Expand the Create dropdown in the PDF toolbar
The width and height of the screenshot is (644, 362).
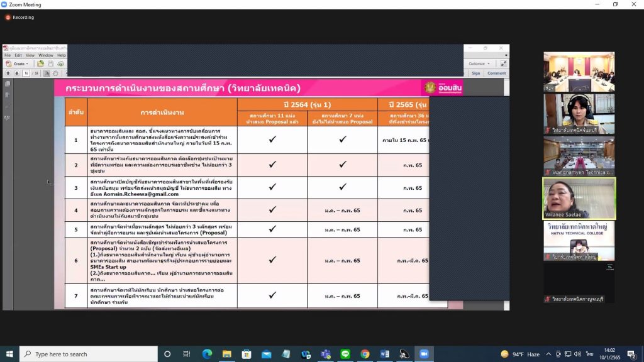(17, 63)
